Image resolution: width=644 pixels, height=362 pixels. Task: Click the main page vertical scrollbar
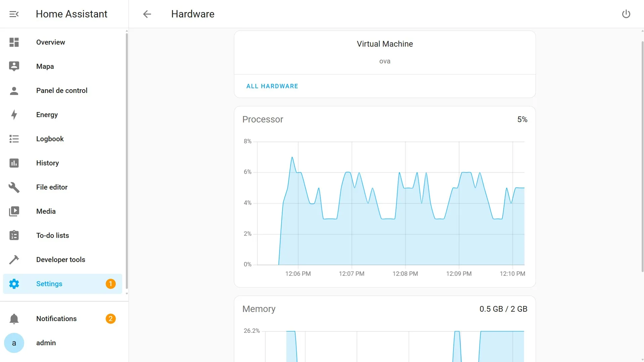642,156
